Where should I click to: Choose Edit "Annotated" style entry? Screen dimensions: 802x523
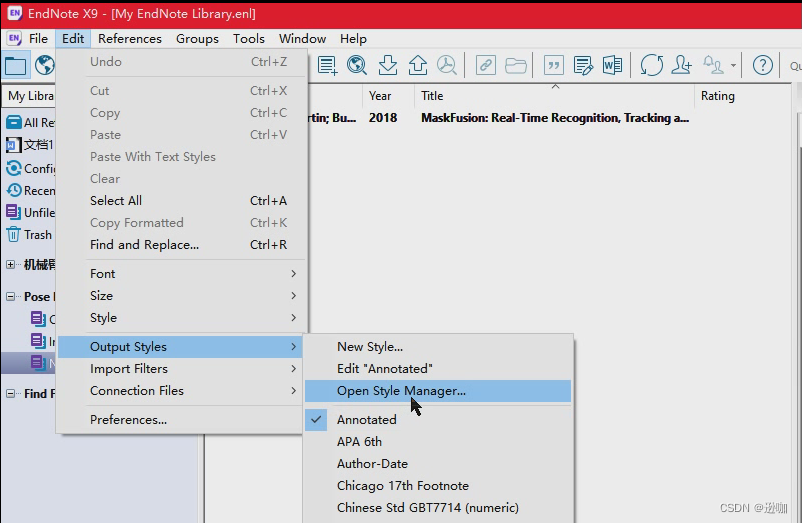click(438, 369)
